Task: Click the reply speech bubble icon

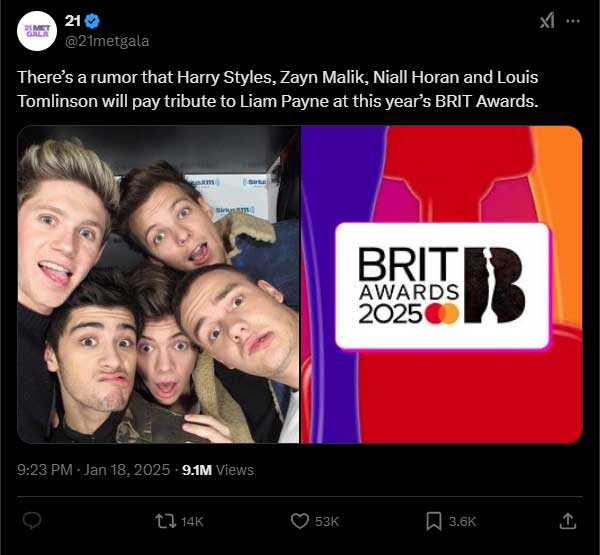Action: click(x=32, y=520)
